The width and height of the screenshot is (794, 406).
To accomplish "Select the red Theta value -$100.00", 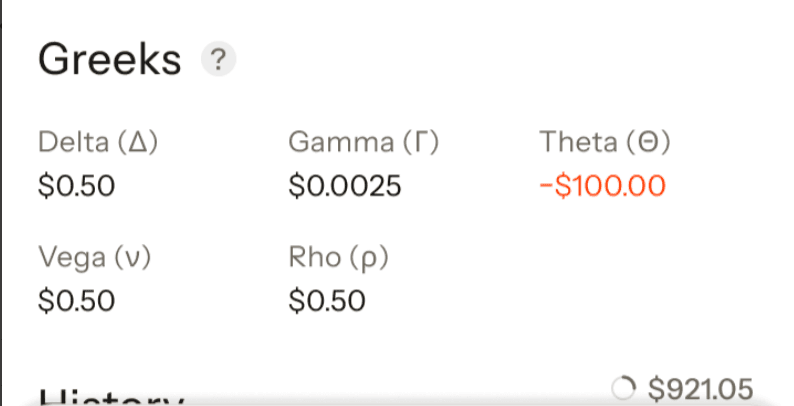I will 602,186.
